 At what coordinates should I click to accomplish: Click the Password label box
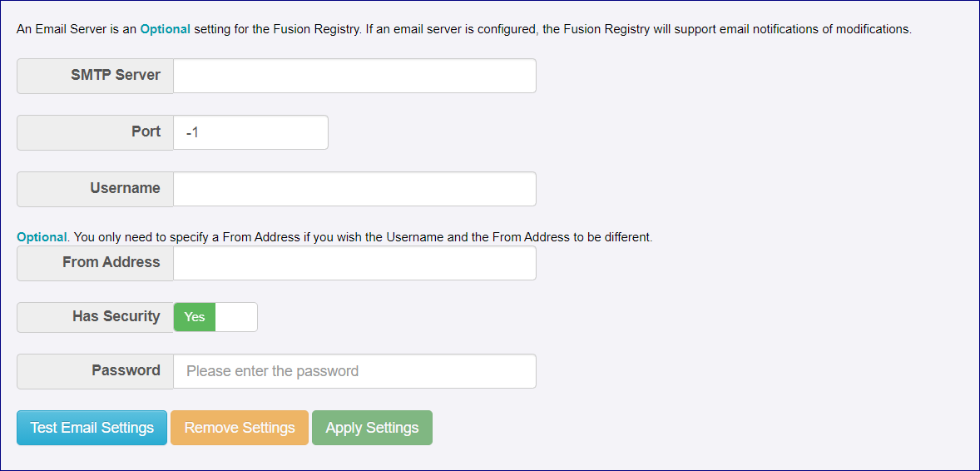(95, 371)
